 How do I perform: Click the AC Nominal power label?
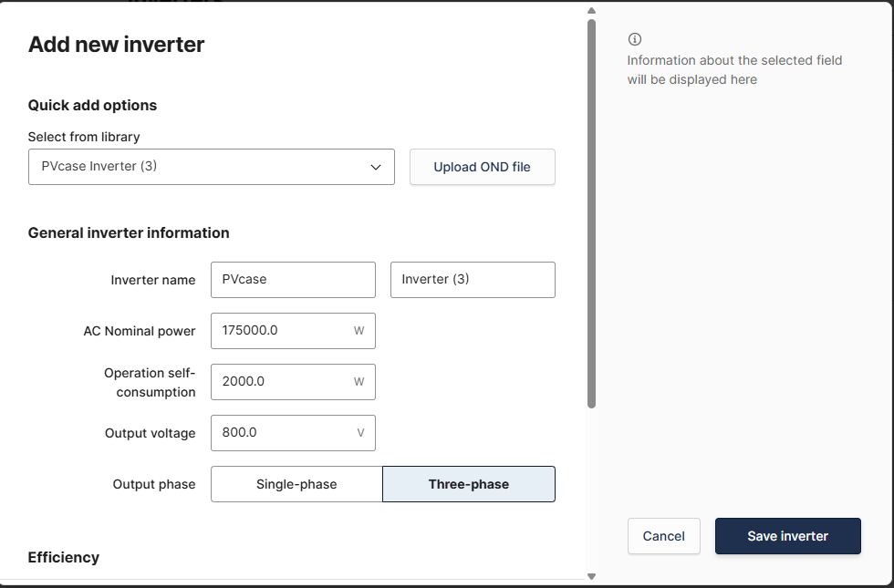click(x=139, y=331)
